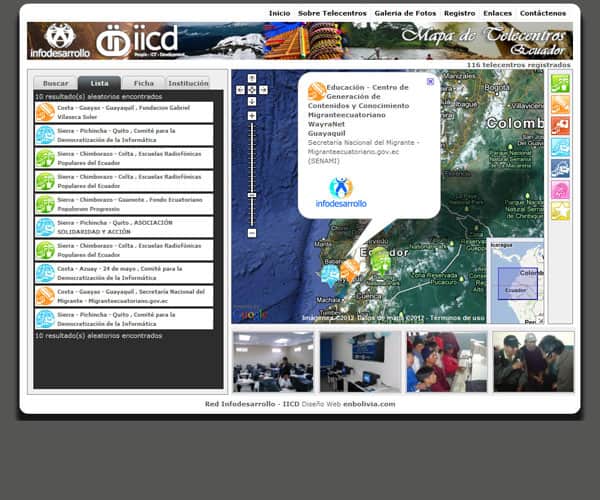Click the blue viewport rectangle in the overview minimap

click(517, 283)
